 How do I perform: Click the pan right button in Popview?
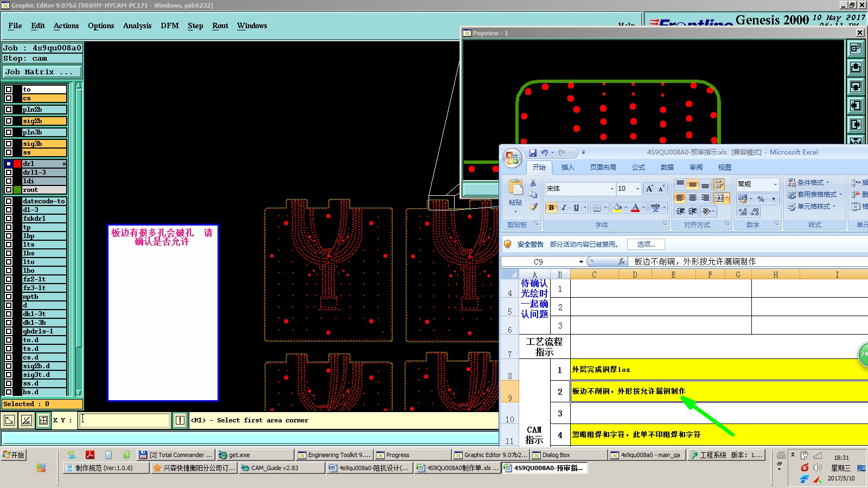point(856,124)
